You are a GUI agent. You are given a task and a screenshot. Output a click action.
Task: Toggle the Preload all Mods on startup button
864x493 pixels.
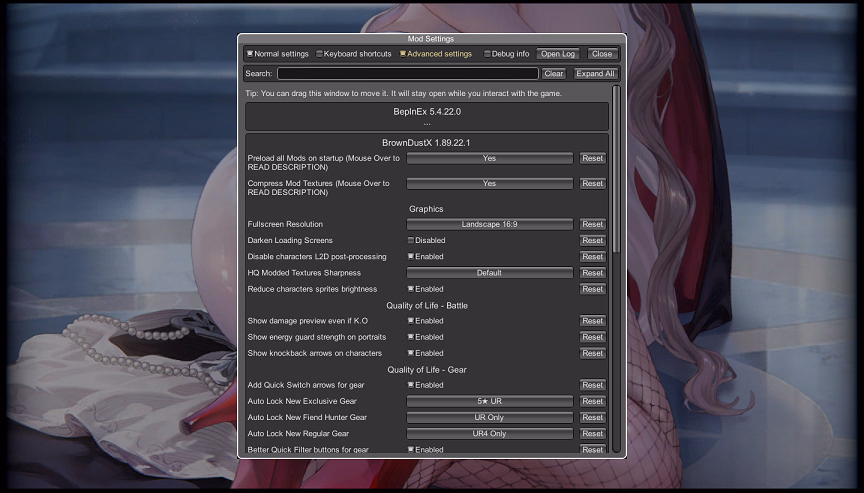click(489, 158)
